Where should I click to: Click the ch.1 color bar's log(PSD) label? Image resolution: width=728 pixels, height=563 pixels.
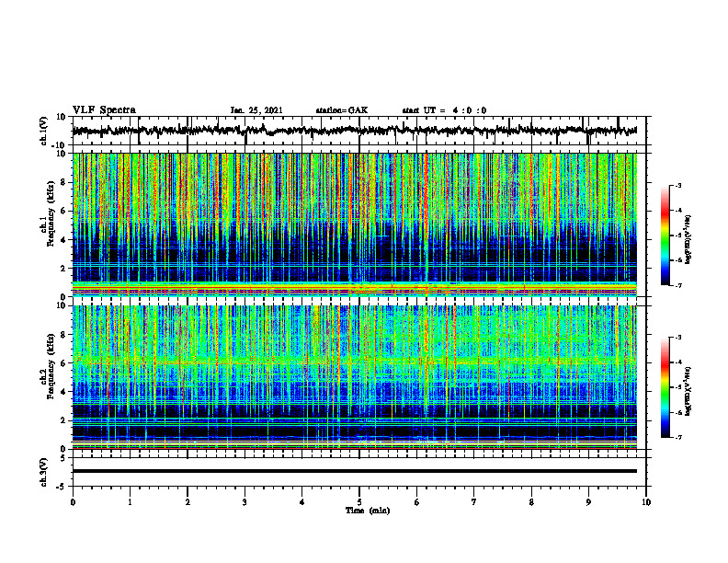pyautogui.click(x=688, y=240)
